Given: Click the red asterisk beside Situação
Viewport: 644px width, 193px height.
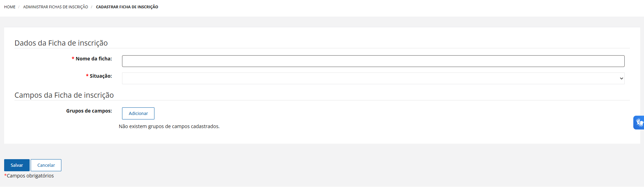Looking at the screenshot, I should click(87, 76).
